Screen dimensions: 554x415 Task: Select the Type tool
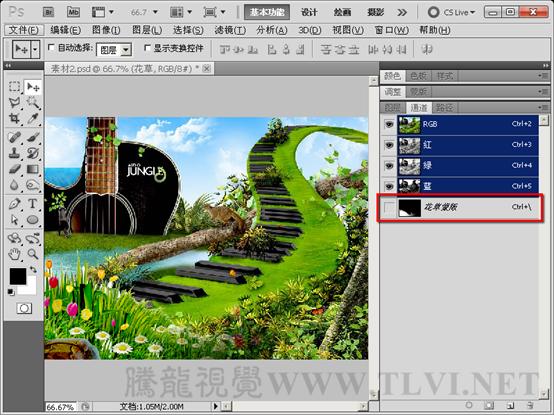point(33,204)
